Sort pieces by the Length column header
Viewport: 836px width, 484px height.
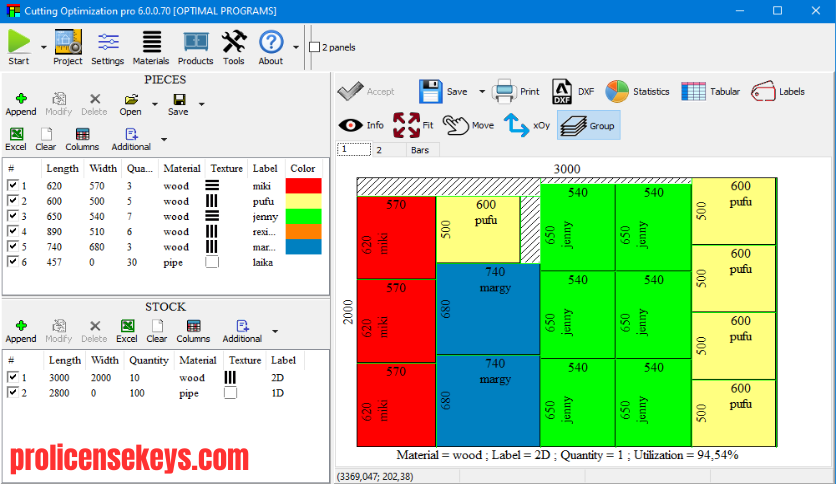coord(62,168)
